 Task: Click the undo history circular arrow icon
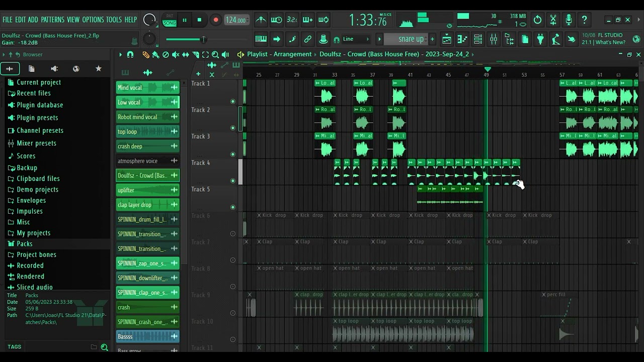pos(538,20)
